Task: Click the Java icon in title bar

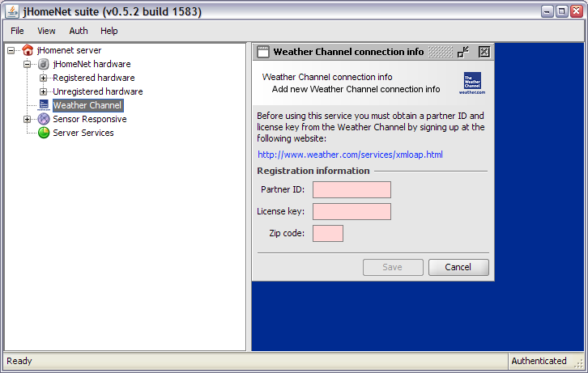Action: click(12, 11)
